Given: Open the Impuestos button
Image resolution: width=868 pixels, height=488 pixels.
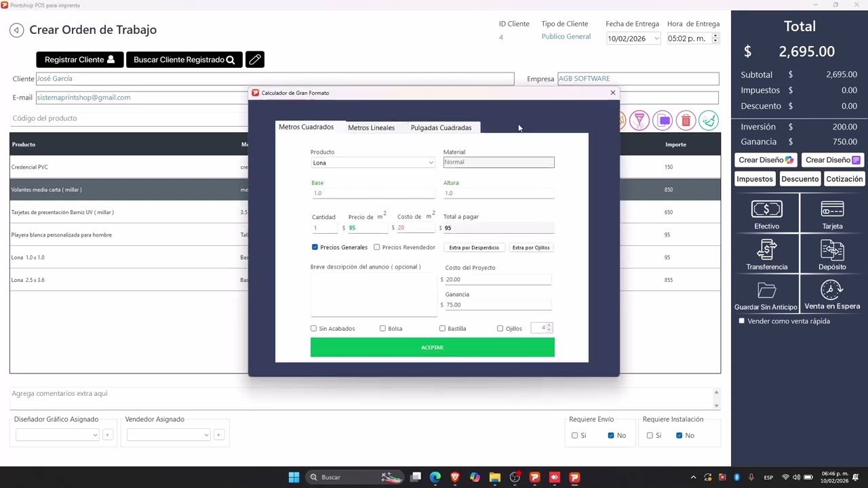Looking at the screenshot, I should (755, 179).
